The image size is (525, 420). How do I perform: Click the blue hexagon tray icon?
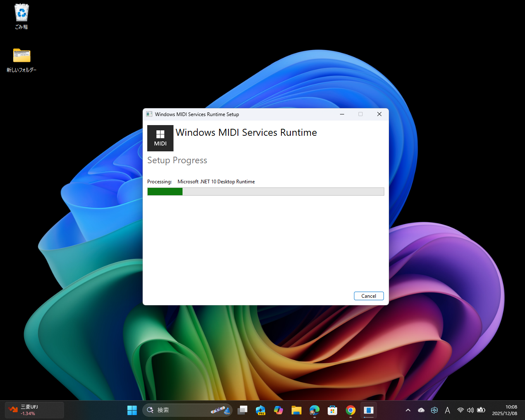(434, 410)
